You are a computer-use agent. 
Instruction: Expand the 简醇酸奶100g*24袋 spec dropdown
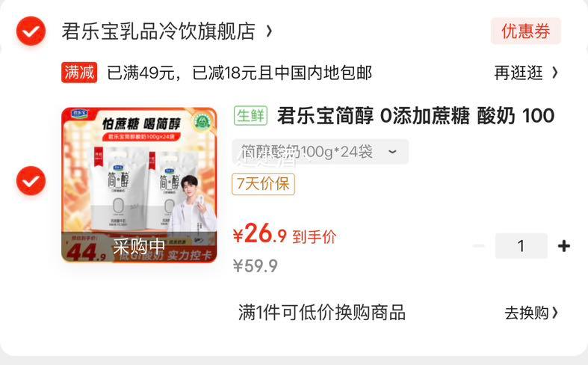pyautogui.click(x=321, y=152)
